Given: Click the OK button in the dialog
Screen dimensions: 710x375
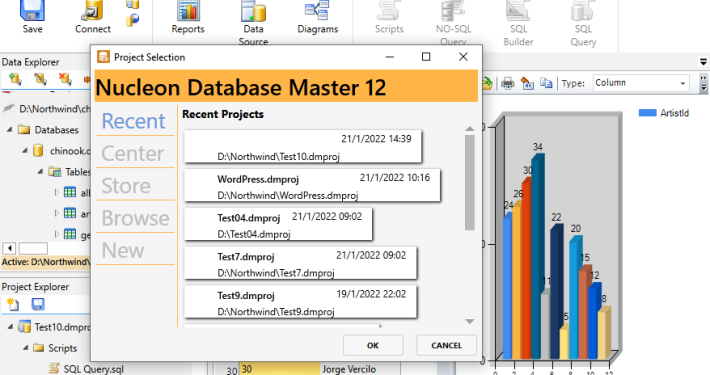Looking at the screenshot, I should [373, 346].
